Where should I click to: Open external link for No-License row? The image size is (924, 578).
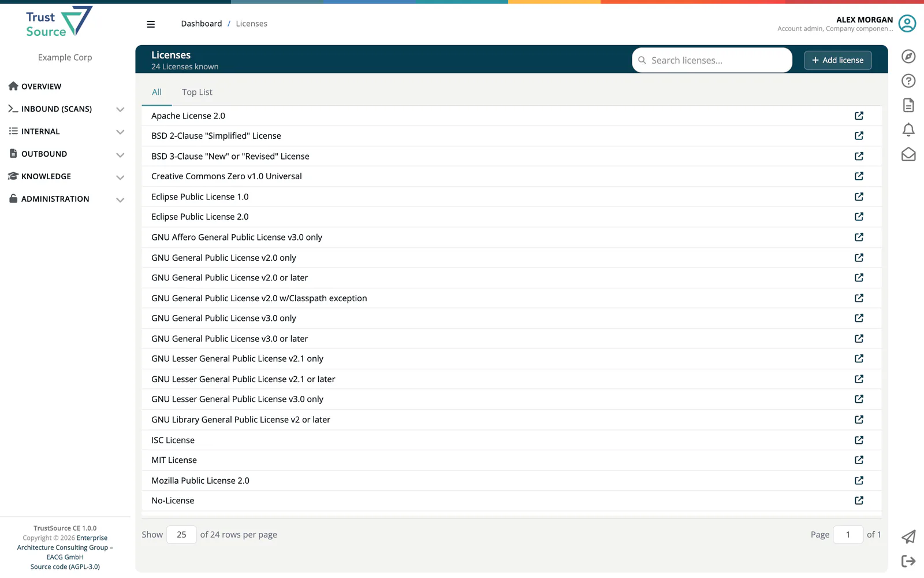point(859,501)
